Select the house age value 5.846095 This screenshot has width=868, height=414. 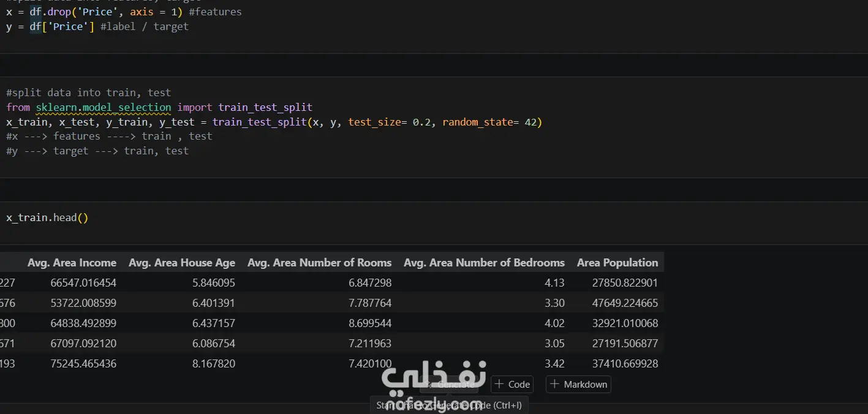coord(214,283)
